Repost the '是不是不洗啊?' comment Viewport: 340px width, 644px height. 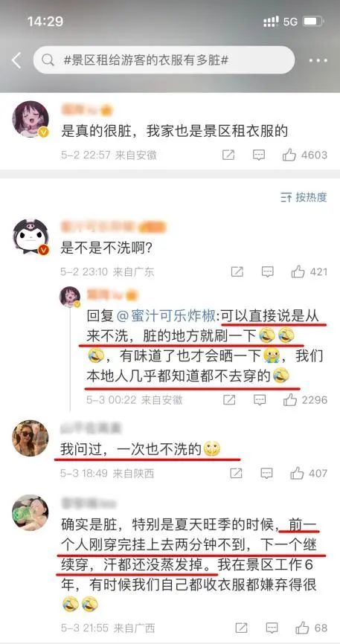click(x=237, y=271)
